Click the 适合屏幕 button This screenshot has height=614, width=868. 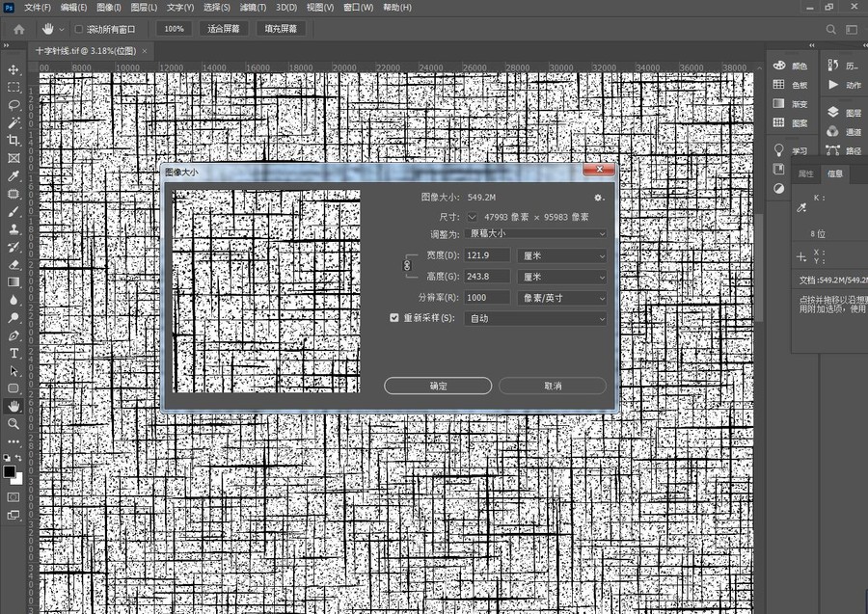coord(224,29)
